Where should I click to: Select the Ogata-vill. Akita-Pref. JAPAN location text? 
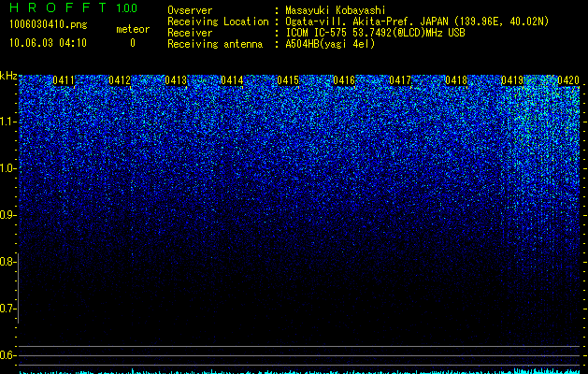(417, 22)
